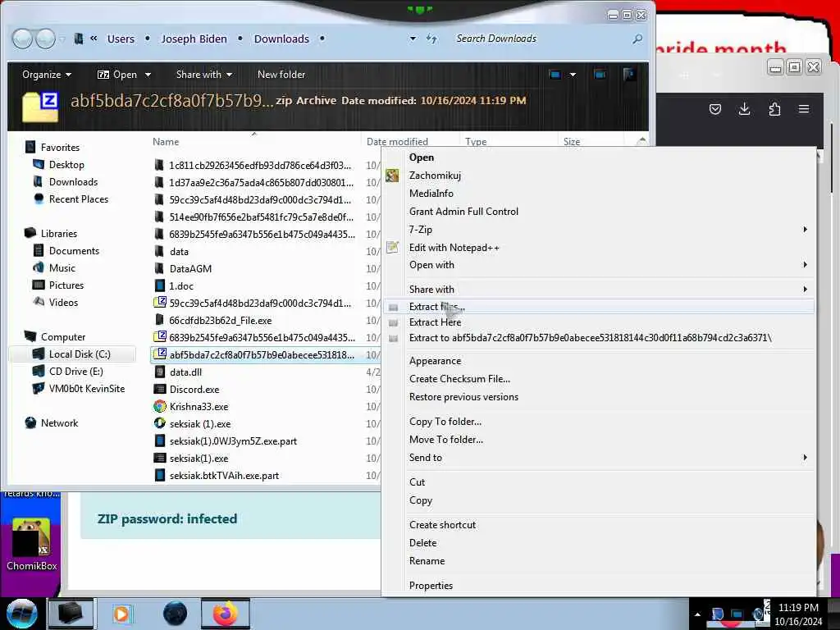Expand the address bar history dropdown

[x=413, y=39]
